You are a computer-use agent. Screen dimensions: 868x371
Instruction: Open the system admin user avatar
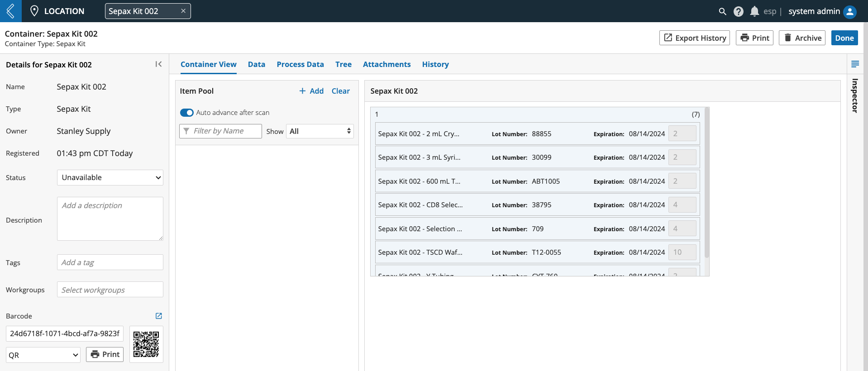[x=850, y=11]
